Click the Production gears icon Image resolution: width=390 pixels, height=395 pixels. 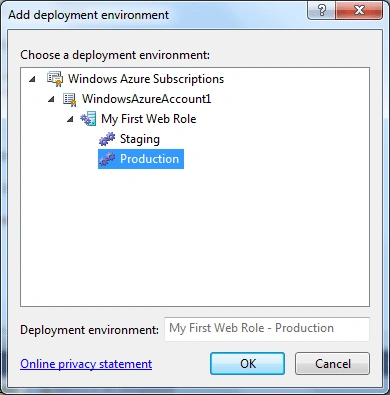tap(107, 159)
